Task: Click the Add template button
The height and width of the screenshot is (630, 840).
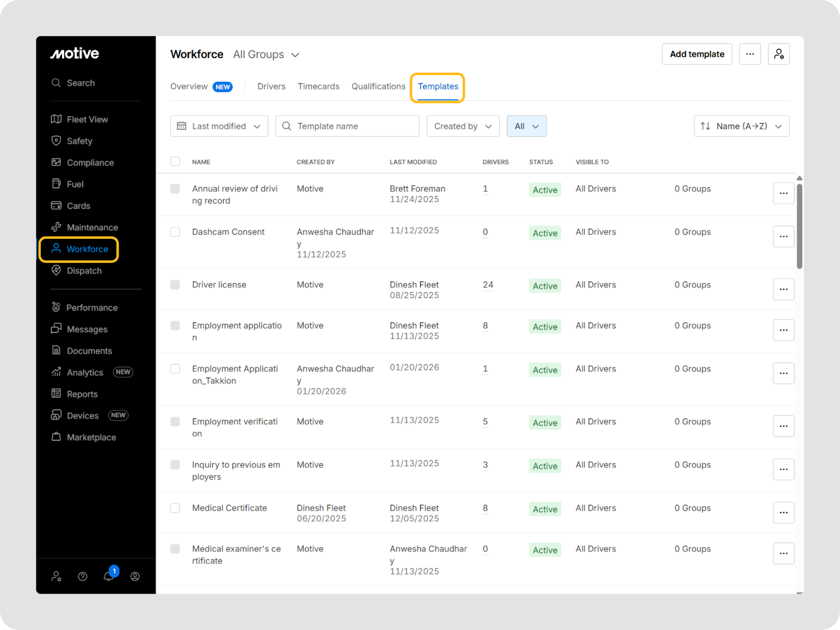Action: click(697, 54)
